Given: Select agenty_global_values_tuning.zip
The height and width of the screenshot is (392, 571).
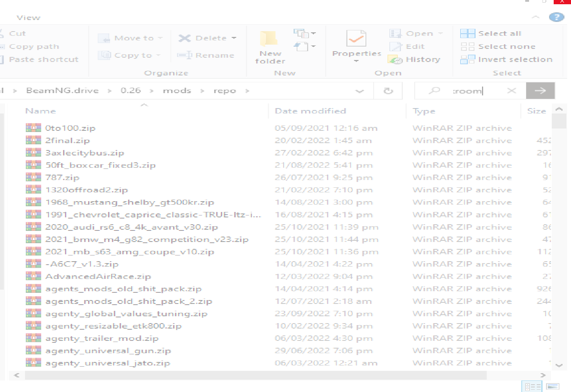Looking at the screenshot, I should tap(127, 314).
